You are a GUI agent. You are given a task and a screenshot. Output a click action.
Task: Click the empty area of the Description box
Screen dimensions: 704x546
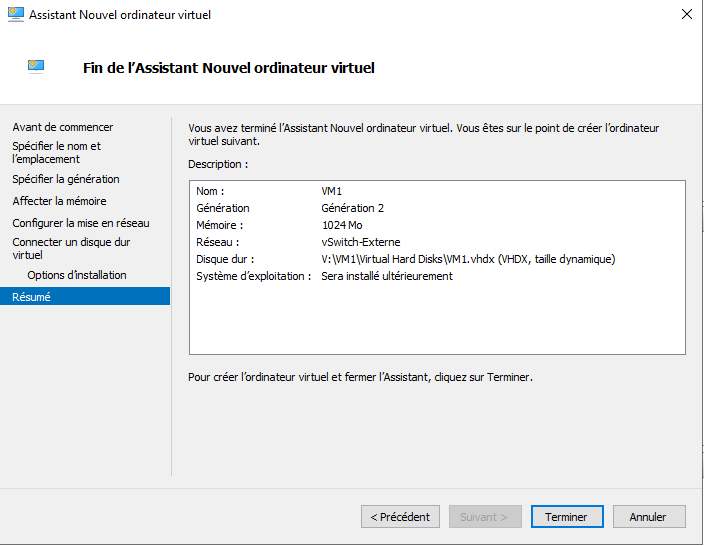pos(436,320)
